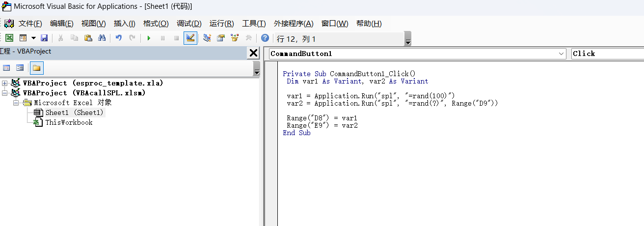Open the 窗口(W) menu
644x226 pixels.
(x=335, y=24)
